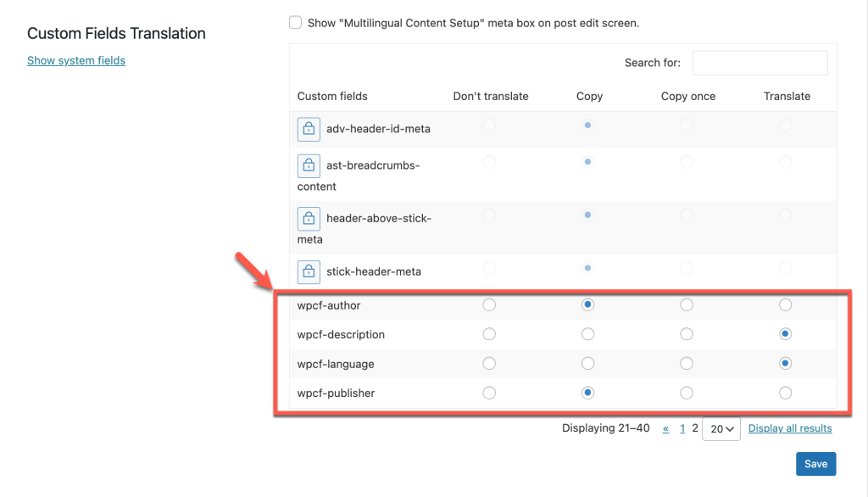
Task: Jump to previous page with « link
Action: pos(666,428)
